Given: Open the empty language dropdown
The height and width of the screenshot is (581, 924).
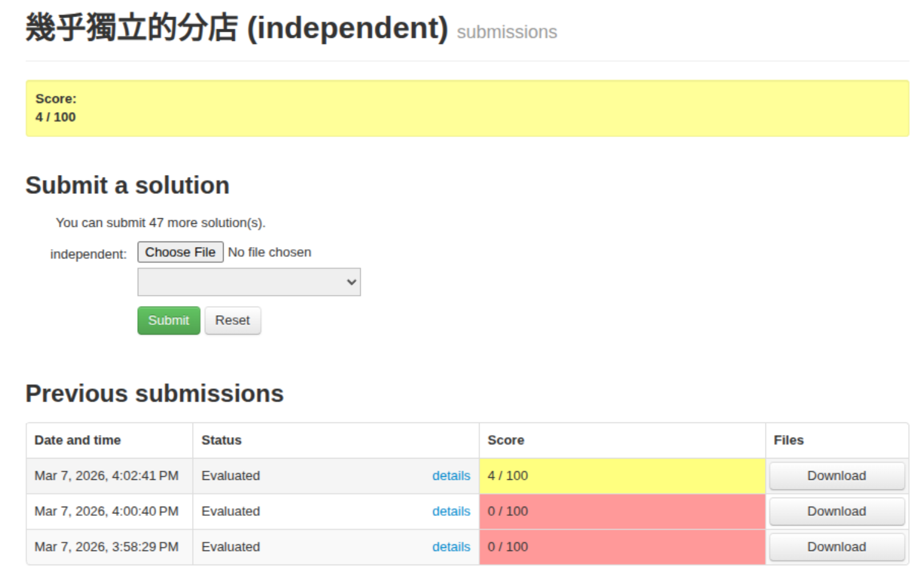Looking at the screenshot, I should pyautogui.click(x=249, y=282).
